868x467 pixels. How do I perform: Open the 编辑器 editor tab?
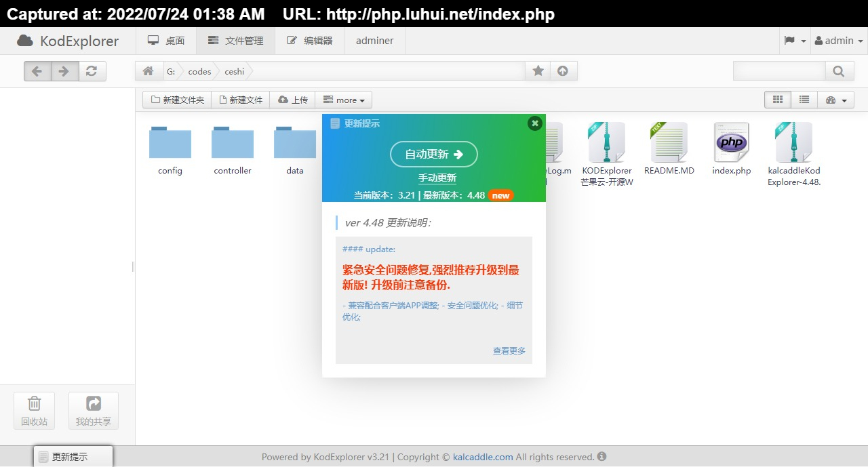tap(309, 41)
